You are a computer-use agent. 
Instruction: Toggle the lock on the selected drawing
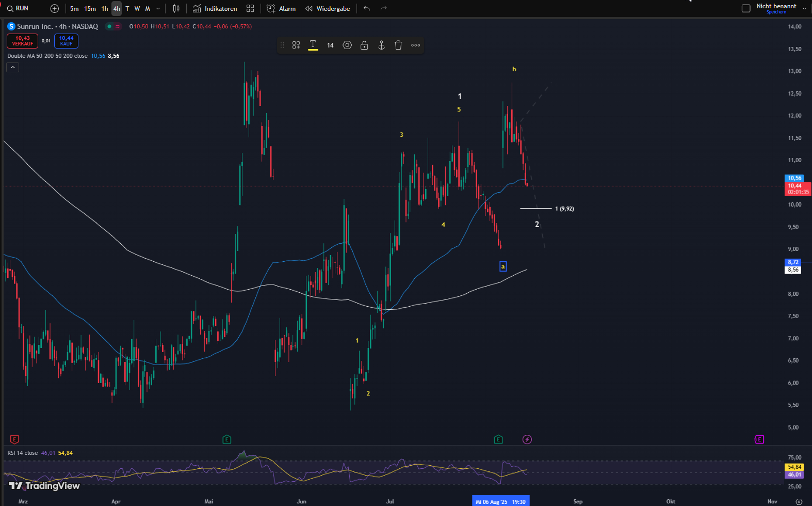(364, 45)
